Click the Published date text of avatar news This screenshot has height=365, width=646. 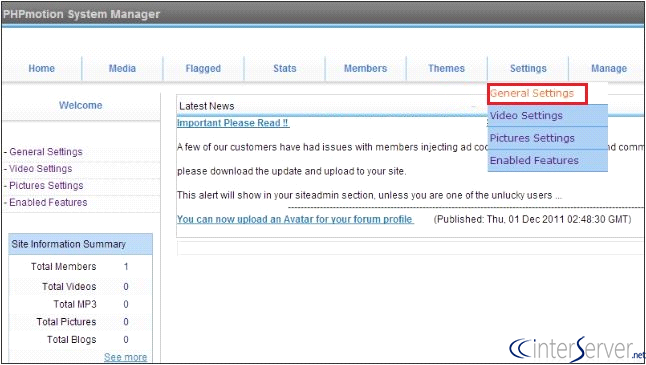pos(532,219)
